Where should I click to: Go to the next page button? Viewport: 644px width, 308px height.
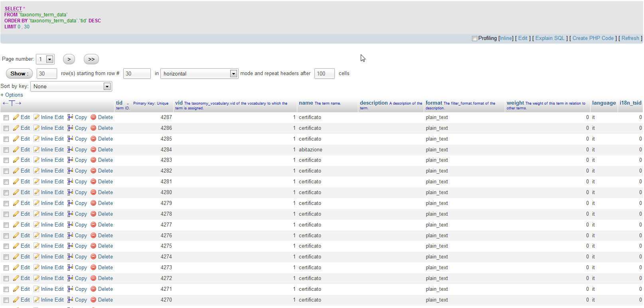[69, 59]
